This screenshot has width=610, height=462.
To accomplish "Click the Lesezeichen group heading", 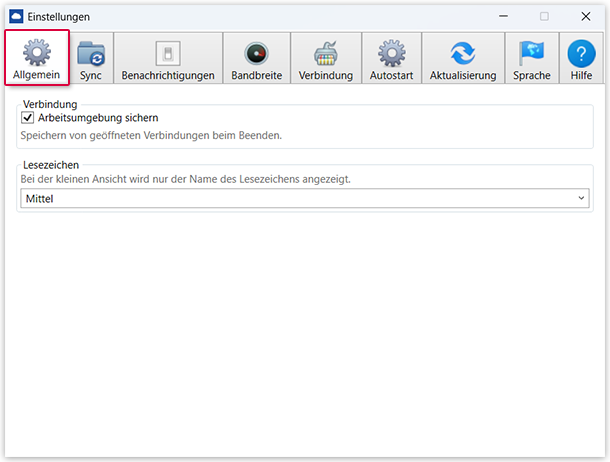I will pos(51,165).
